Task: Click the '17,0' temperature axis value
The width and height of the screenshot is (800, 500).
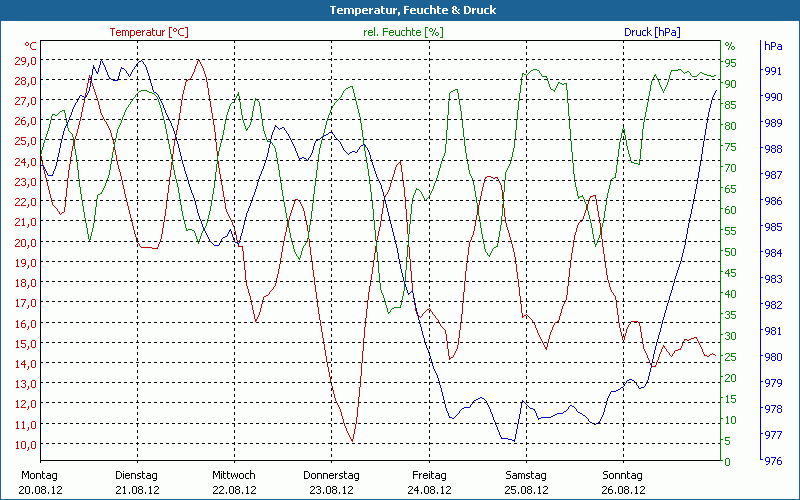Action: coord(25,303)
